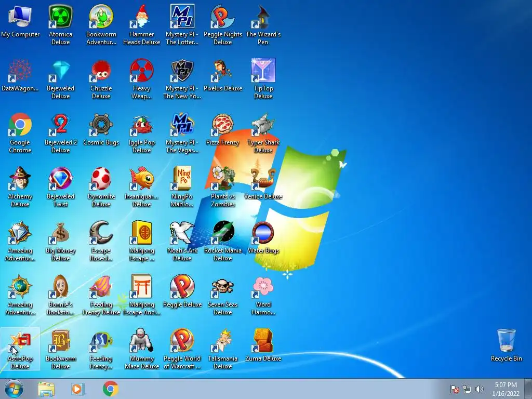Launch Chrome from the taskbar

tap(110, 389)
